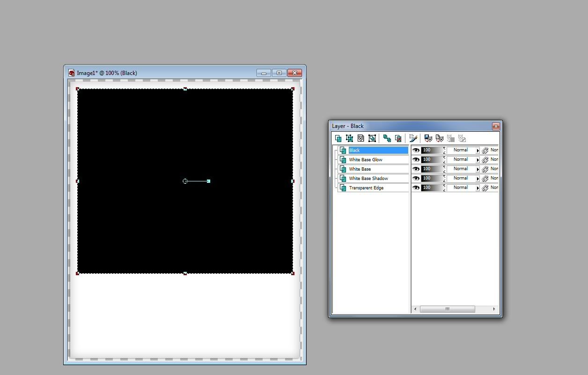Click the layer link icon on the White Base row
The width and height of the screenshot is (588, 375).
485,169
